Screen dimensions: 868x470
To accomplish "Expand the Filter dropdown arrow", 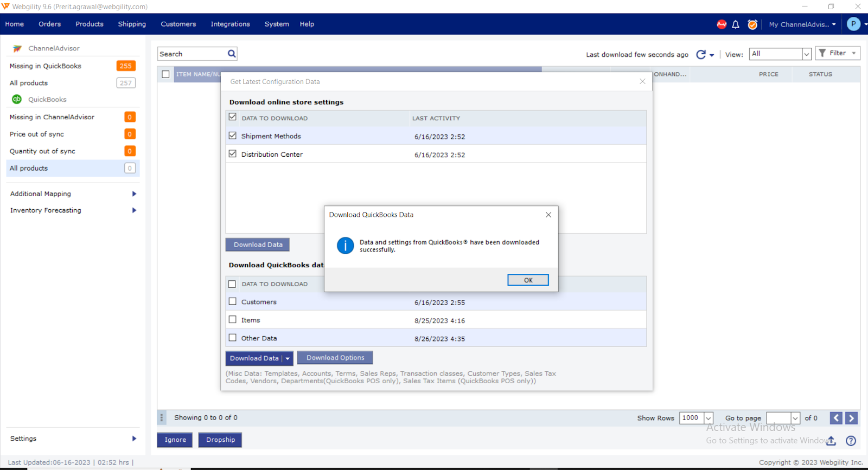I will 854,53.
